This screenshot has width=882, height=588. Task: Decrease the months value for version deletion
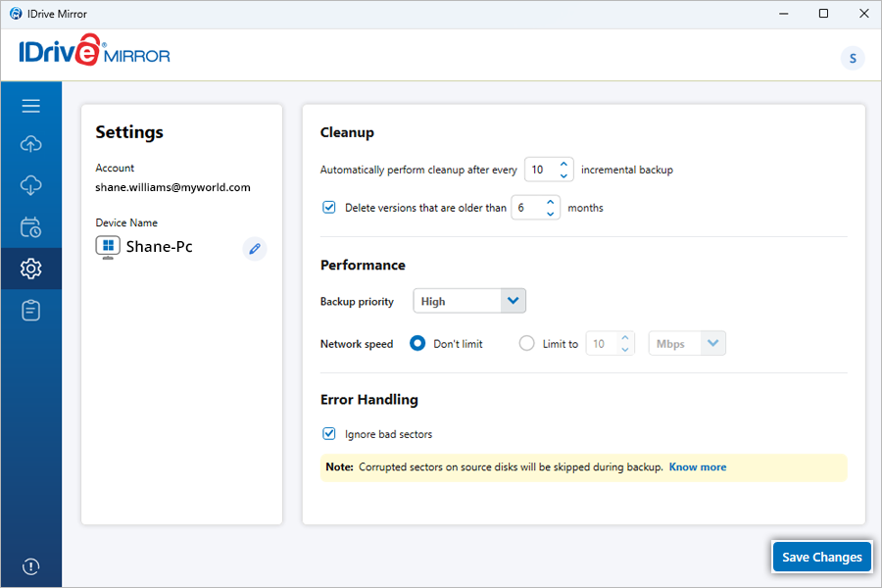(550, 214)
